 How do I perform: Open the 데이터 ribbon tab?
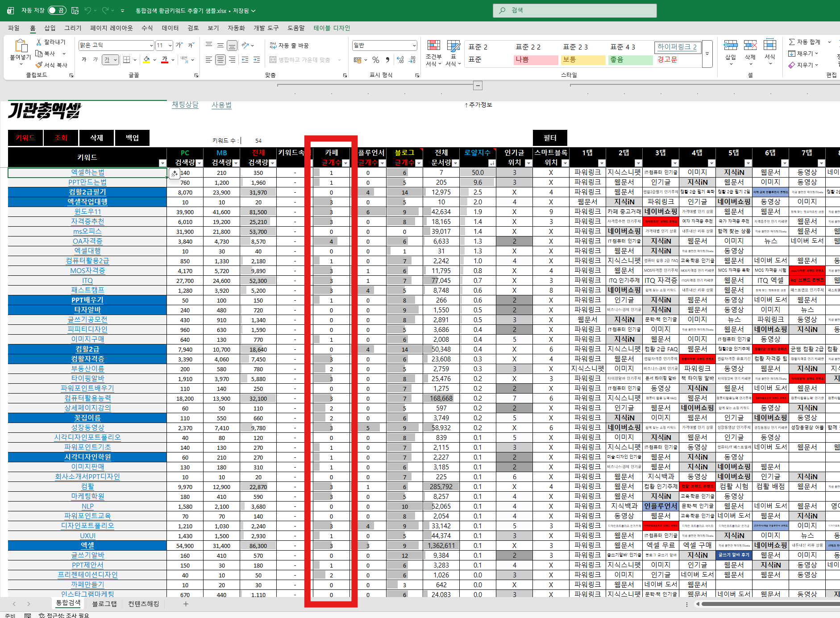coord(170,28)
